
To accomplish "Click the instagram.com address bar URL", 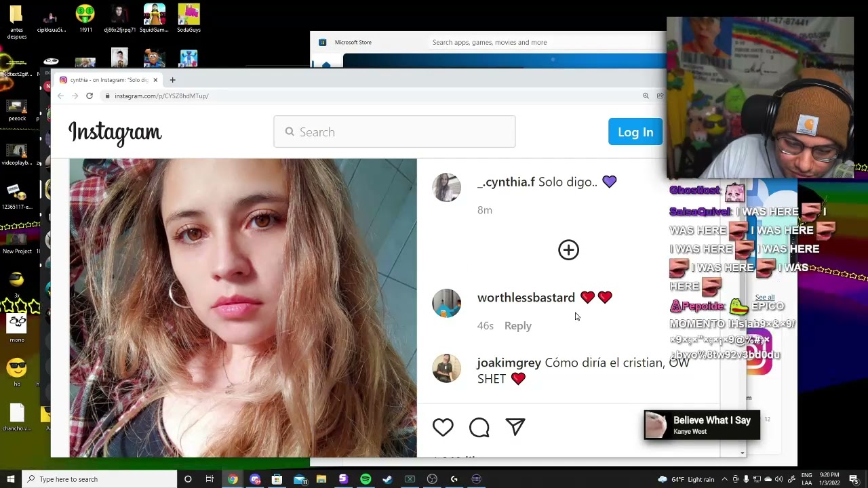I will coord(161,96).
